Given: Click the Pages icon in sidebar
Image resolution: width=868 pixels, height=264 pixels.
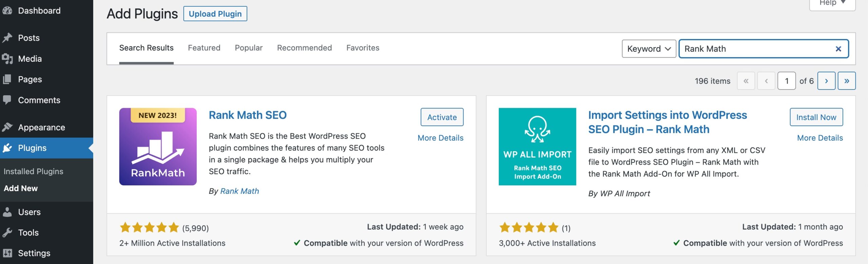Looking at the screenshot, I should tap(7, 79).
